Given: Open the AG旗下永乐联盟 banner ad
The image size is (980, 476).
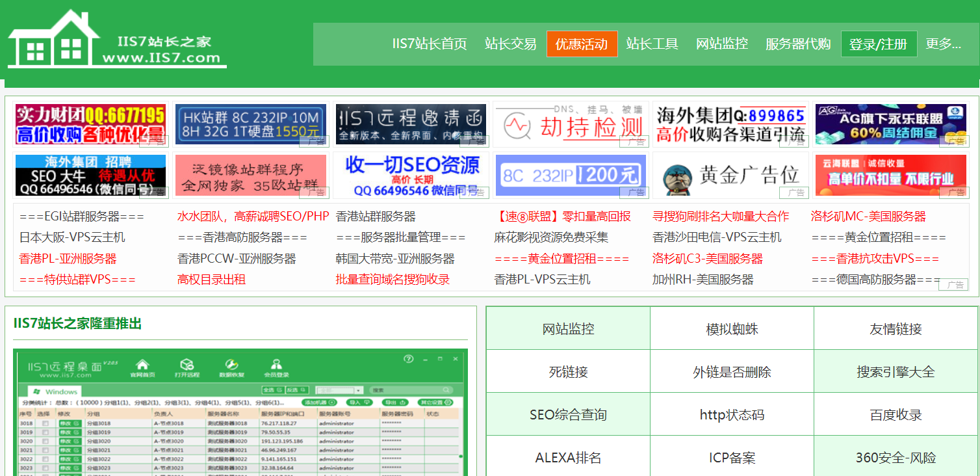Looking at the screenshot, I should [x=890, y=124].
